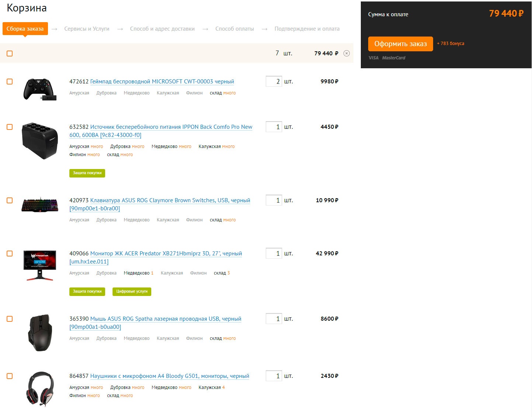Click quantity field of Predator monitor
The height and width of the screenshot is (417, 532).
click(274, 254)
